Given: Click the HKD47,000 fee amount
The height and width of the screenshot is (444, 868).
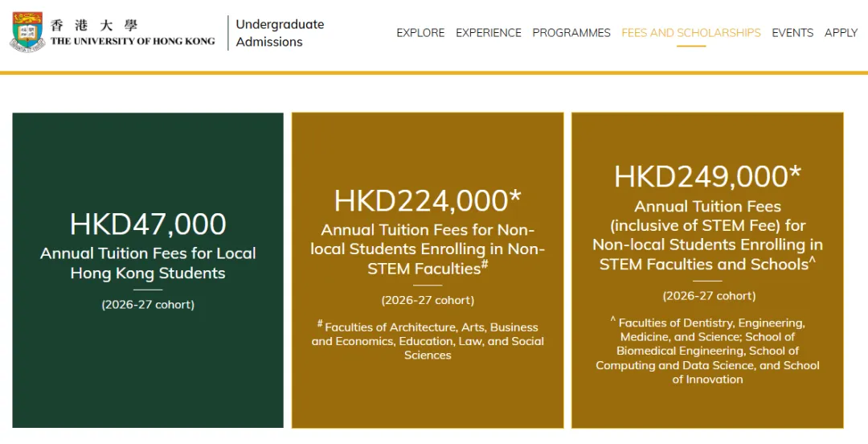Looking at the screenshot, I should 148,224.
